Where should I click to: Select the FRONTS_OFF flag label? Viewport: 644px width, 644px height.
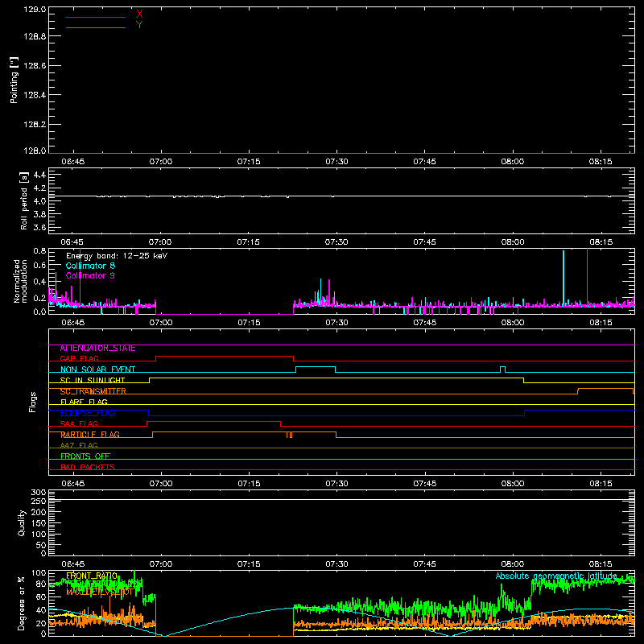click(85, 456)
